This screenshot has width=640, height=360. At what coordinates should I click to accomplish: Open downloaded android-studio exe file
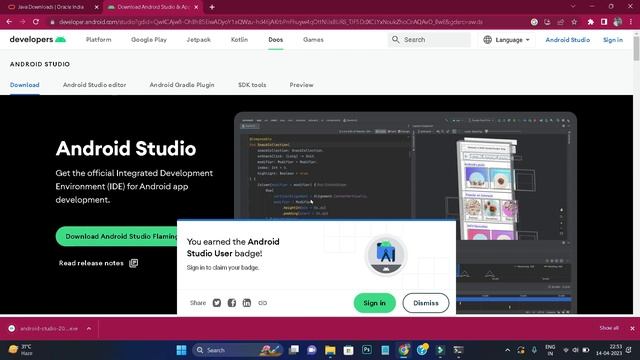point(44,329)
